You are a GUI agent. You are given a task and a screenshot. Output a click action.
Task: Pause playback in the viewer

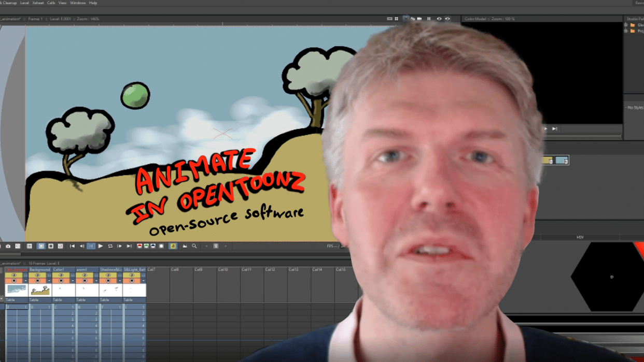tap(91, 246)
